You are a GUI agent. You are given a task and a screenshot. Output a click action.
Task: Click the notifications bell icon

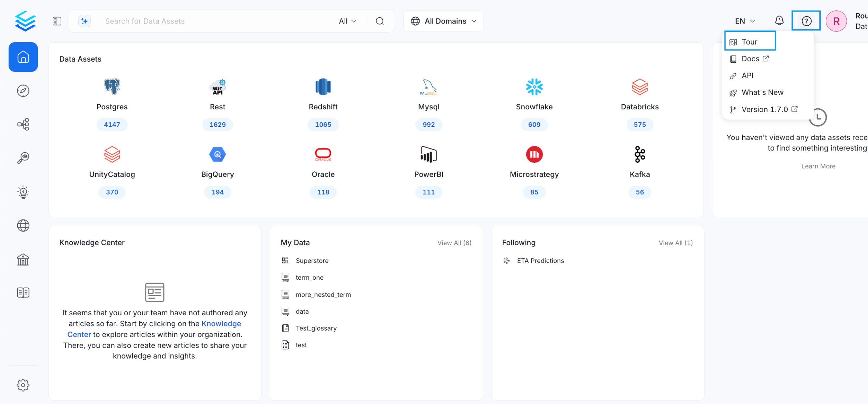[x=779, y=21]
